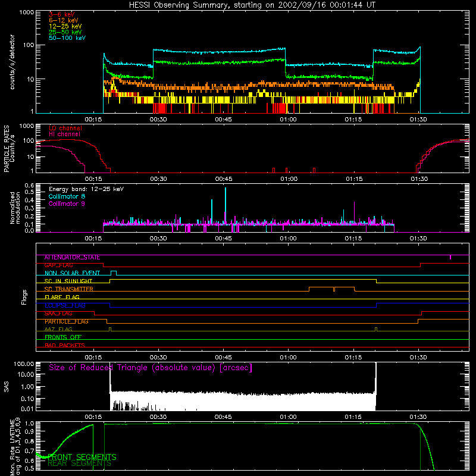Click the Energy band: 12-25 keV label
This screenshot has height=476, width=476.
click(x=86, y=189)
